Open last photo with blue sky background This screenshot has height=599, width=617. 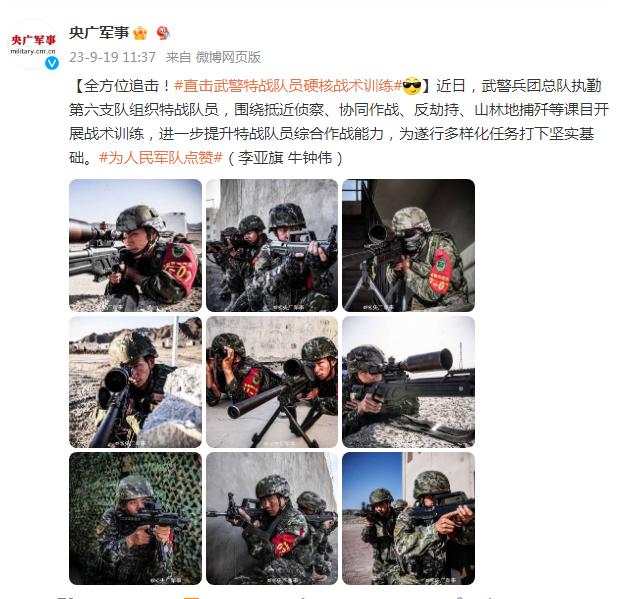[x=408, y=518]
